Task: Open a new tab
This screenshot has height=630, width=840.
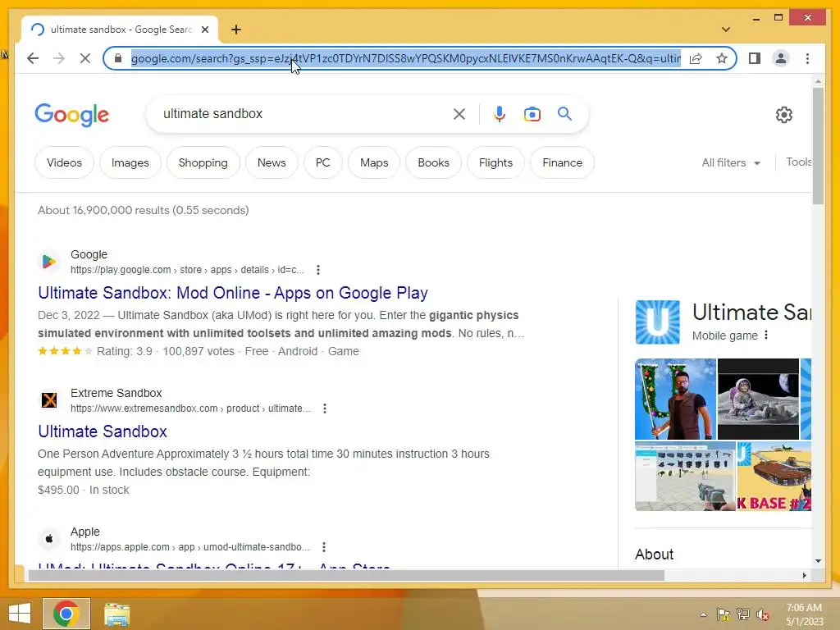Action: [x=236, y=30]
